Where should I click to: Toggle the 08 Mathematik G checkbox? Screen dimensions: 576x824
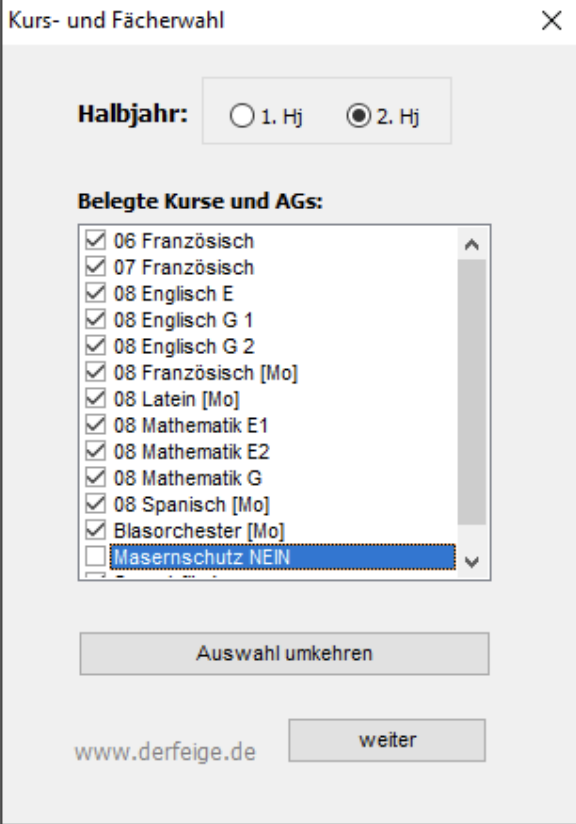click(95, 477)
